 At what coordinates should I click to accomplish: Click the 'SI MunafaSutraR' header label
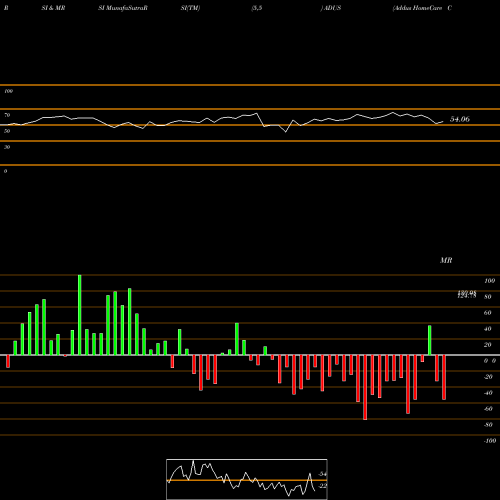coord(123,8)
